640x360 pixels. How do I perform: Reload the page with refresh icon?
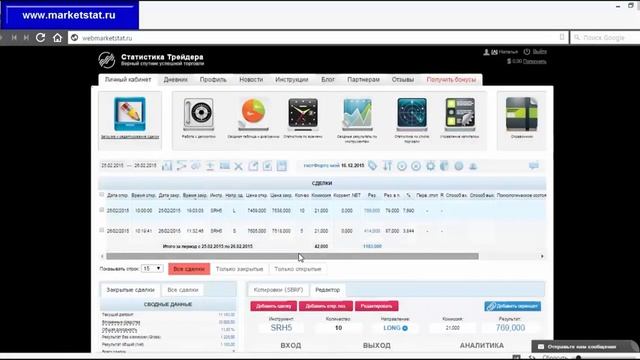click(40, 38)
